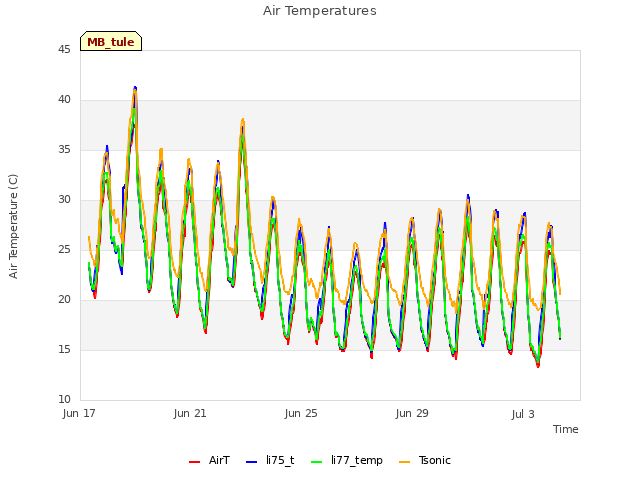Select the Jun 21 x-axis label
Image resolution: width=640 pixels, height=480 pixels.
point(190,413)
